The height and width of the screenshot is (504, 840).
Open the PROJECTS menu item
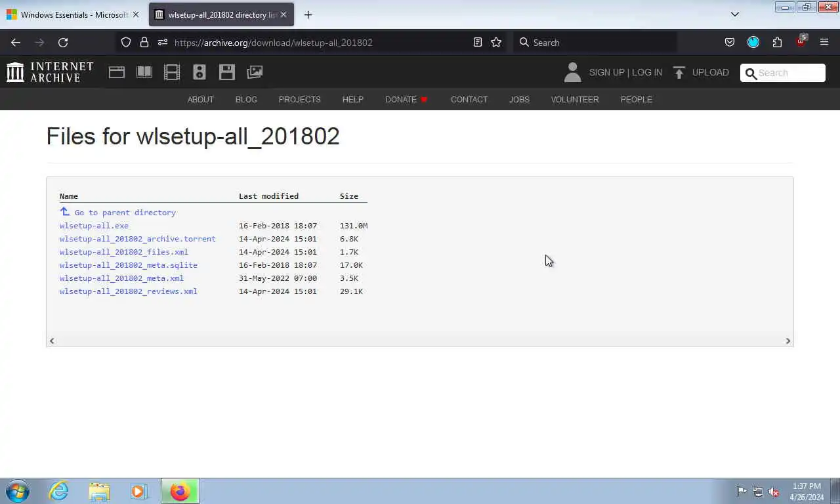tap(299, 100)
